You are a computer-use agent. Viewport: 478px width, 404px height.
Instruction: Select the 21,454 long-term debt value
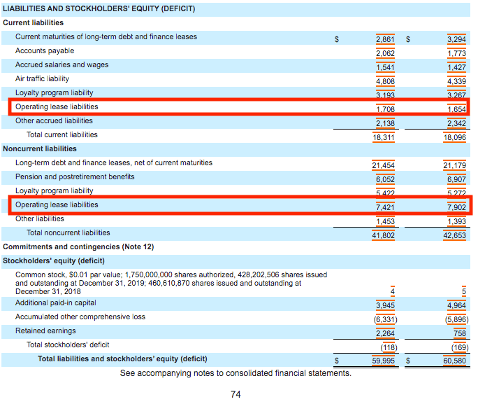pyautogui.click(x=383, y=165)
